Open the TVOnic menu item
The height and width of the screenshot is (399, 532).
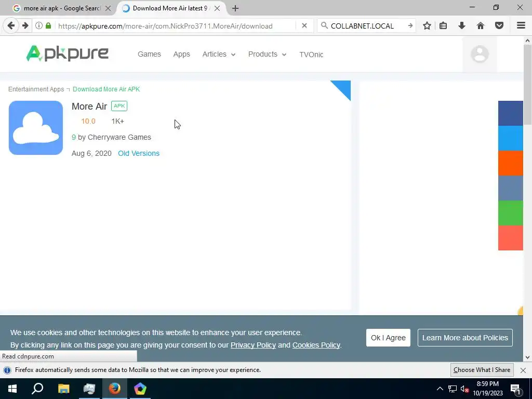point(311,54)
